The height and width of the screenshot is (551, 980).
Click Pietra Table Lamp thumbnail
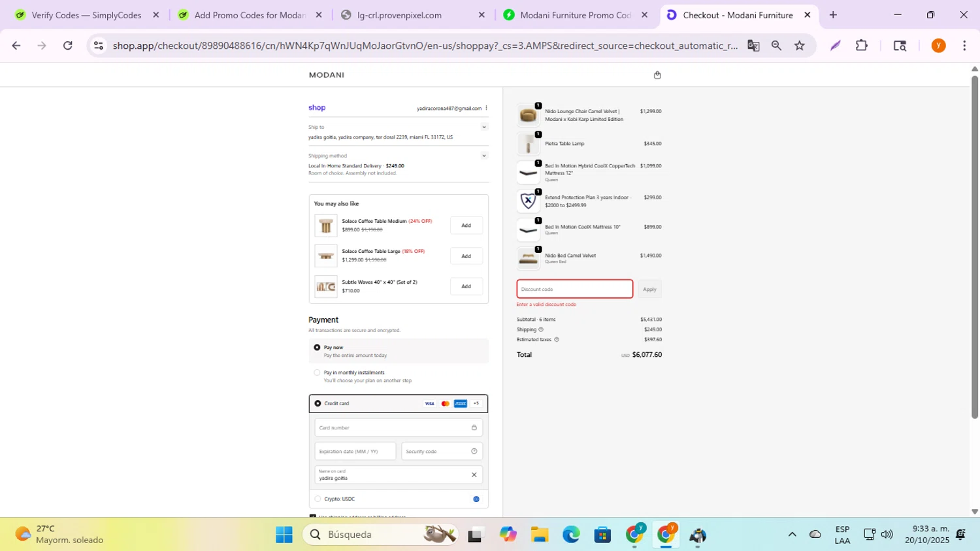(528, 144)
